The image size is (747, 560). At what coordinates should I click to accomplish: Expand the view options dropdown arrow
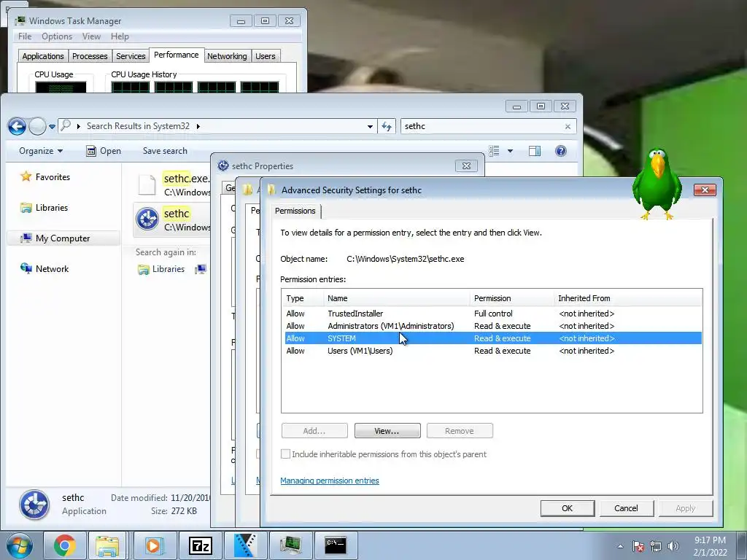tap(510, 151)
